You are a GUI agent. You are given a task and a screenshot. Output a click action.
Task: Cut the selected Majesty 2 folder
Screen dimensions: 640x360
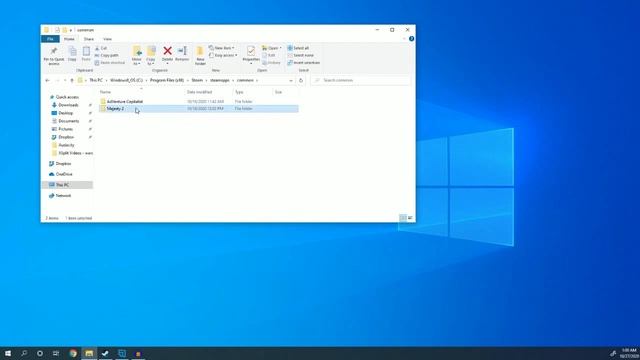click(101, 48)
